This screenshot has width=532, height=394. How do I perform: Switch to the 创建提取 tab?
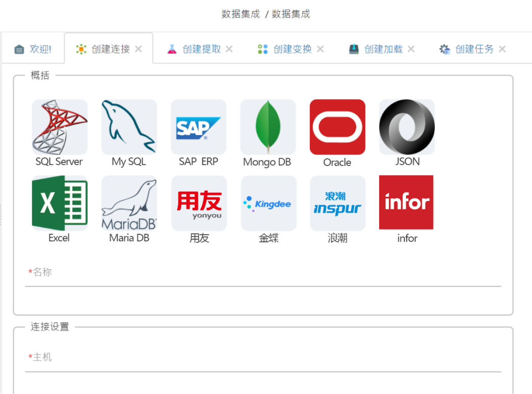[201, 49]
